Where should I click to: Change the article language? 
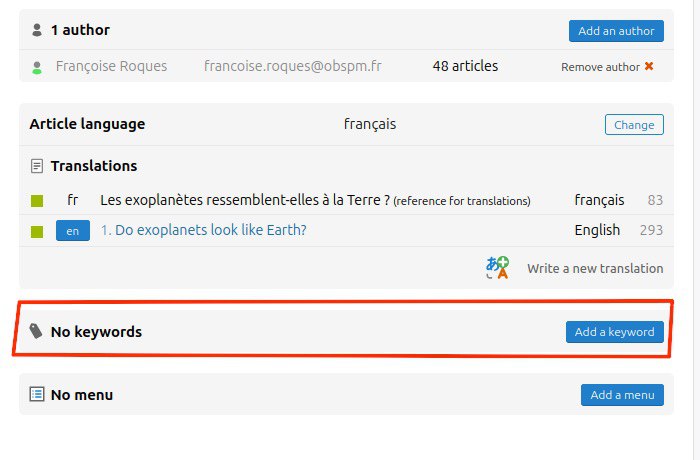pos(634,125)
